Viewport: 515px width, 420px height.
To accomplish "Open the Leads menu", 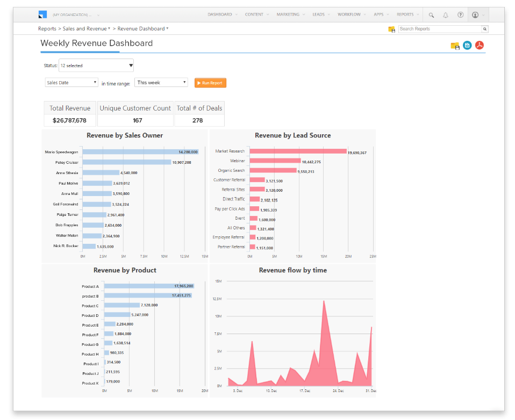I will (321, 15).
